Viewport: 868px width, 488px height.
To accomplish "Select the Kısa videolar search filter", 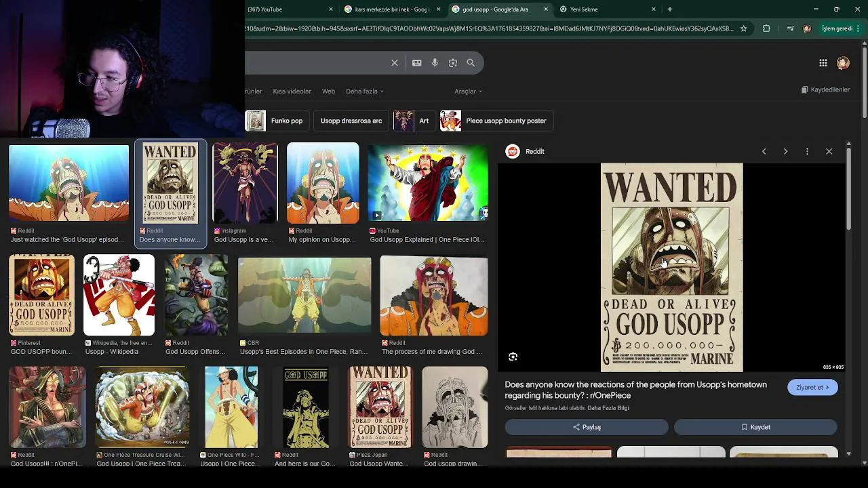I will point(292,91).
